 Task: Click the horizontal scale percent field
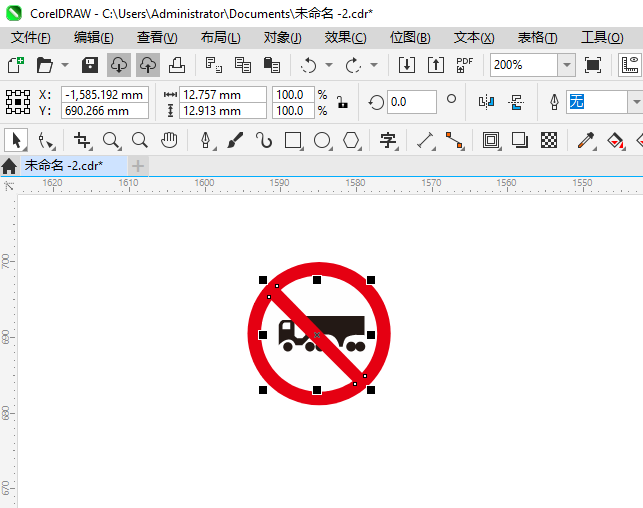294,95
